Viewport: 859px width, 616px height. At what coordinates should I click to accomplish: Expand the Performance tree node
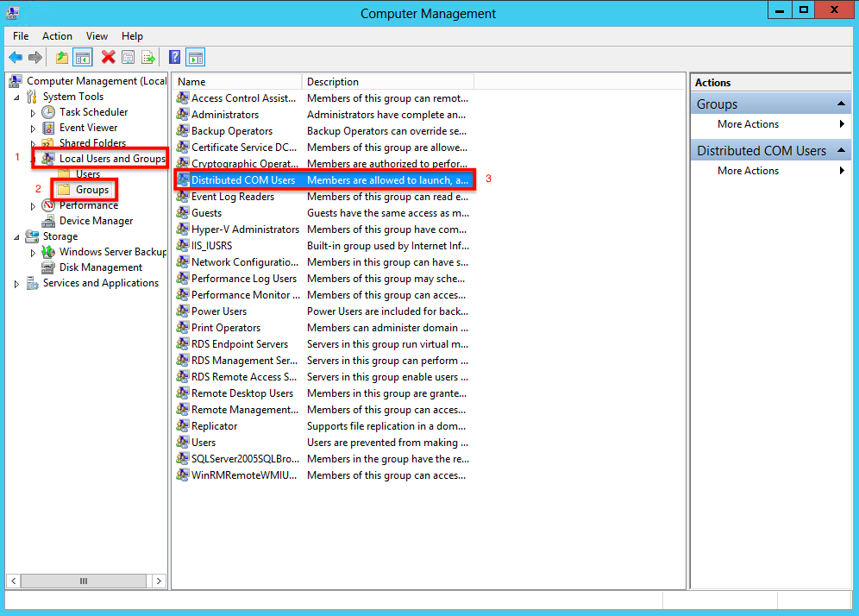[x=33, y=206]
